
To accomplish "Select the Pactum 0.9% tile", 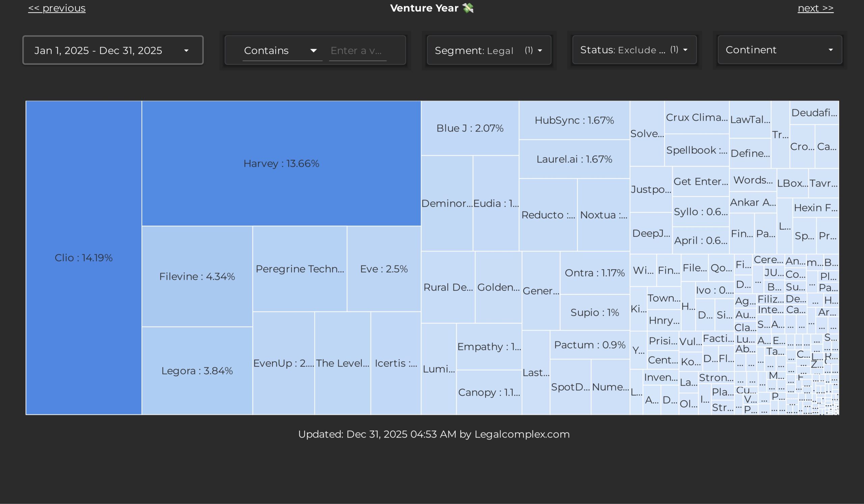I will click(x=590, y=345).
